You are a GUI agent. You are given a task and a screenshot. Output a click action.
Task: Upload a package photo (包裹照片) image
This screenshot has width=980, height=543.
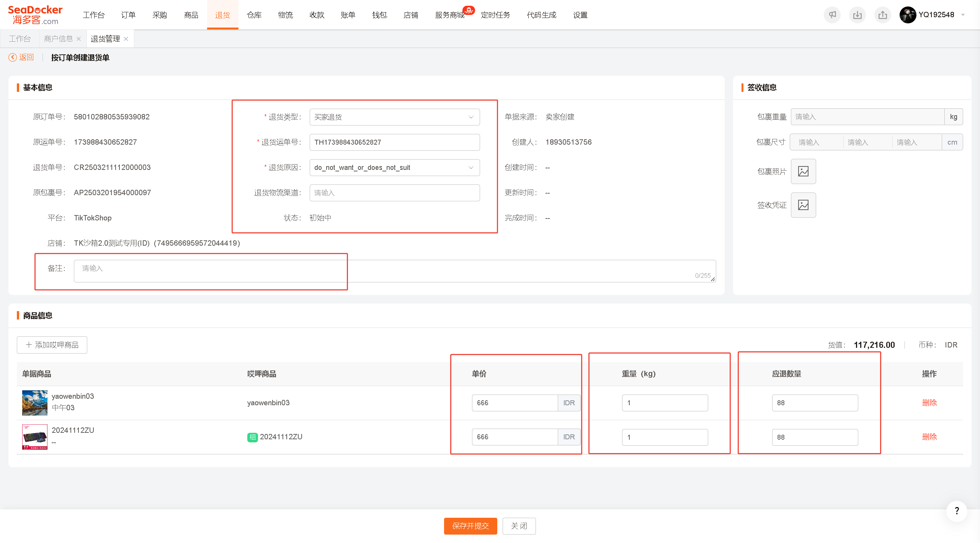803,171
